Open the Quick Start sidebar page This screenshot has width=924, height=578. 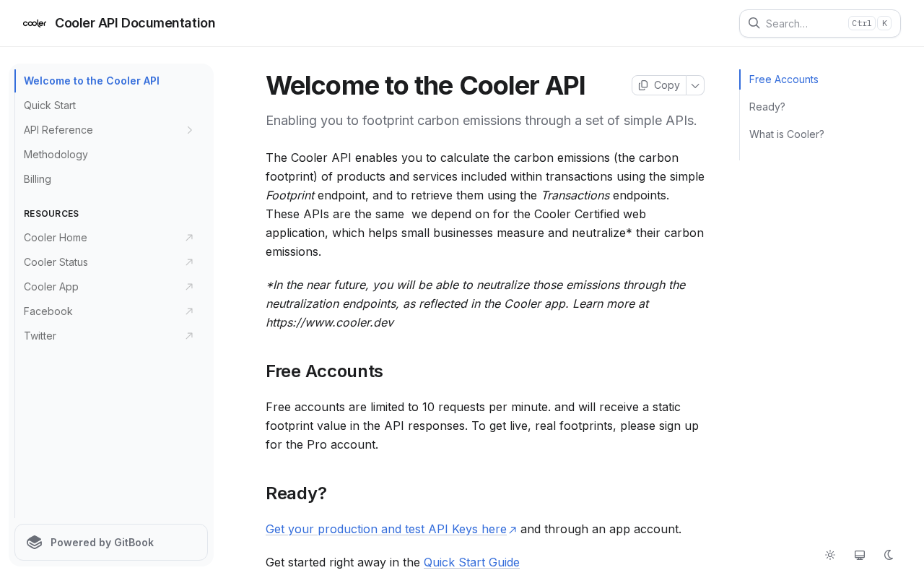(x=50, y=105)
